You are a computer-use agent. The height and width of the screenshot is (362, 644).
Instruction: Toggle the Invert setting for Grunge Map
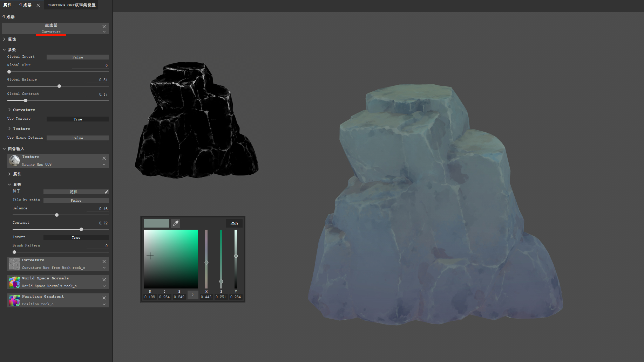(x=76, y=237)
